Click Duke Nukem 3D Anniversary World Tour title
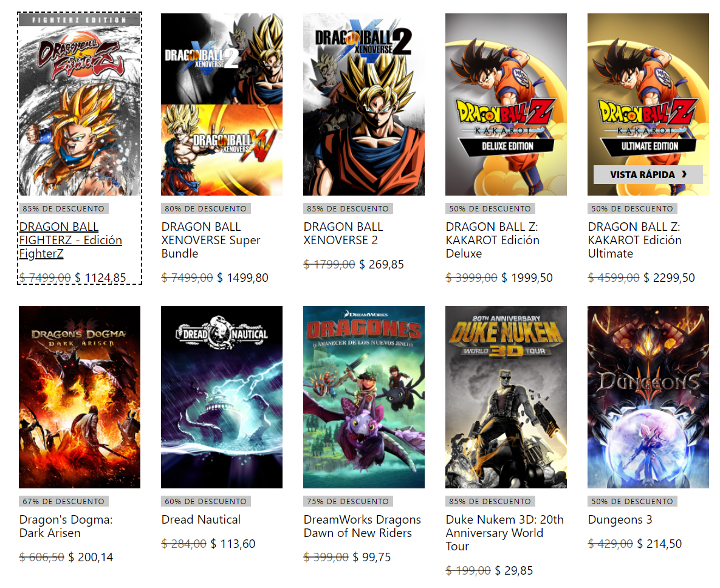720x588 pixels. [x=505, y=533]
